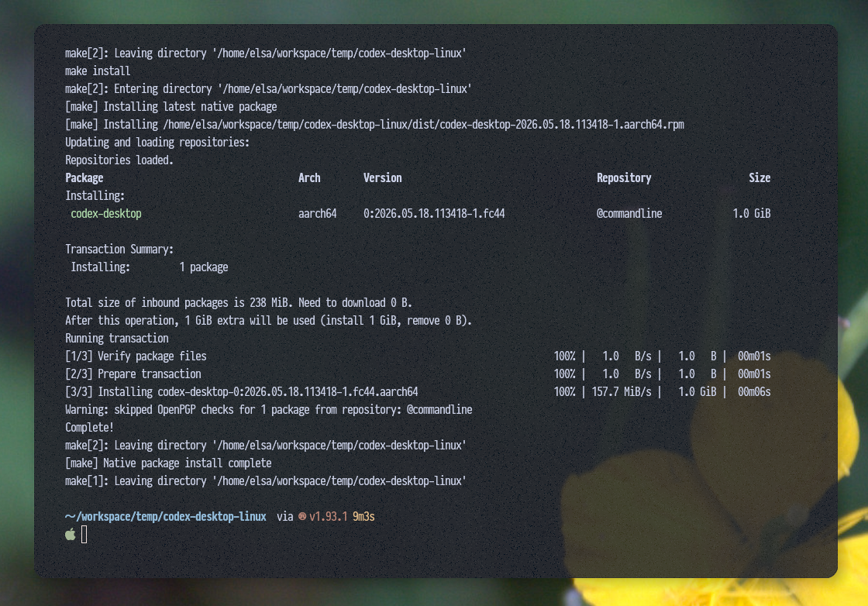Click 'Updating and loading repositories:' line
The image size is (868, 606).
click(x=157, y=143)
